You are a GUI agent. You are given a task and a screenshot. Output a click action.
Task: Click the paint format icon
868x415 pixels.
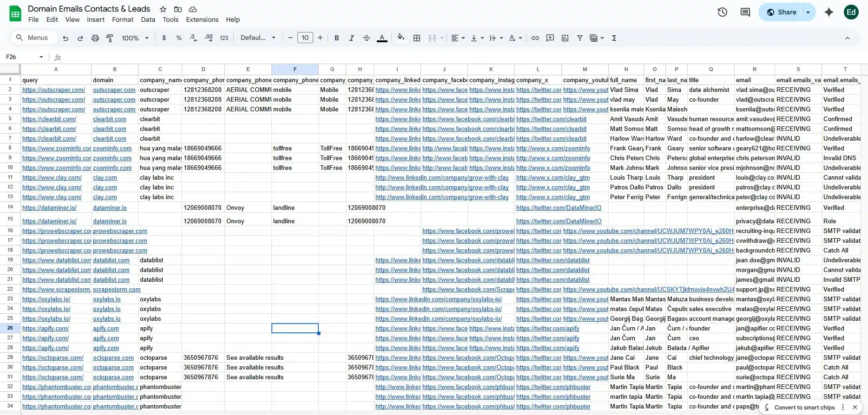pyautogui.click(x=110, y=38)
